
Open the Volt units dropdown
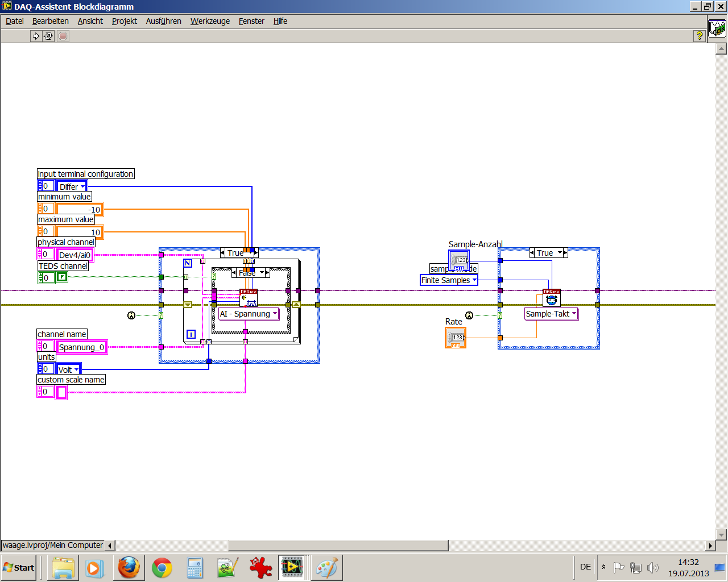coord(69,369)
